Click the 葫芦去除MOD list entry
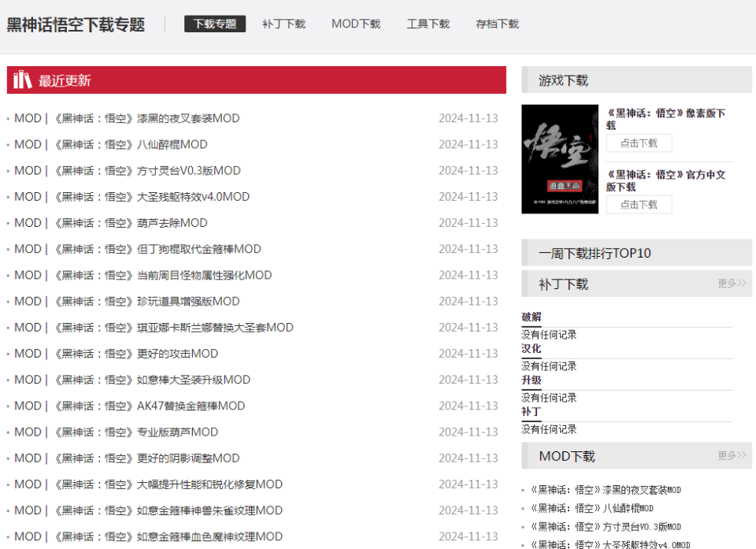 tap(111, 223)
